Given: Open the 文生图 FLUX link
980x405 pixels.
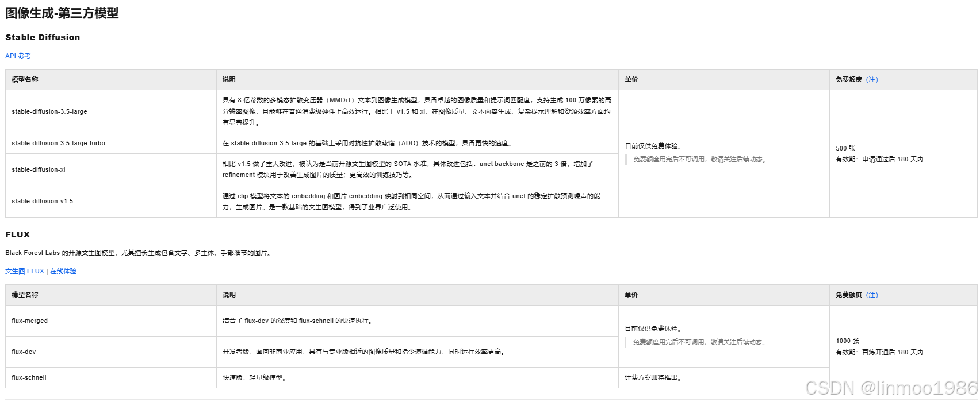Looking at the screenshot, I should point(25,271).
